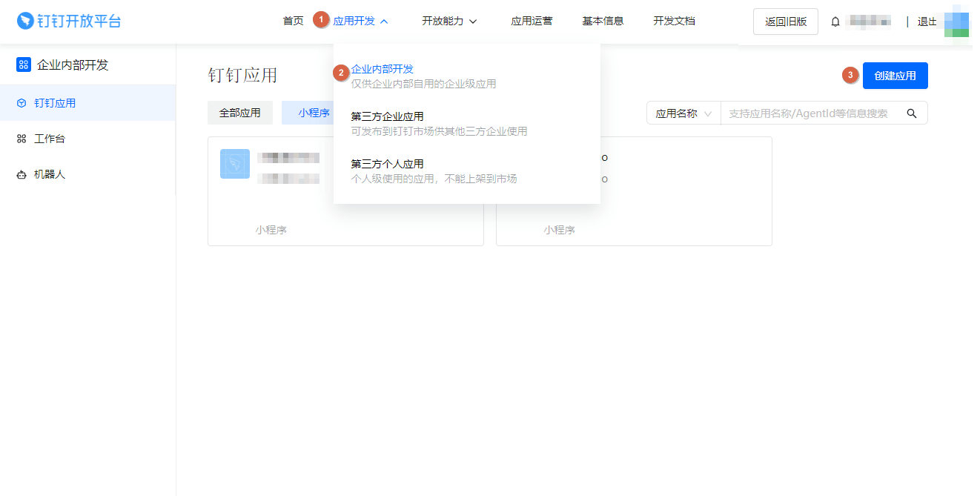Select the 全部应用 filter tab
980x496 pixels.
click(240, 113)
